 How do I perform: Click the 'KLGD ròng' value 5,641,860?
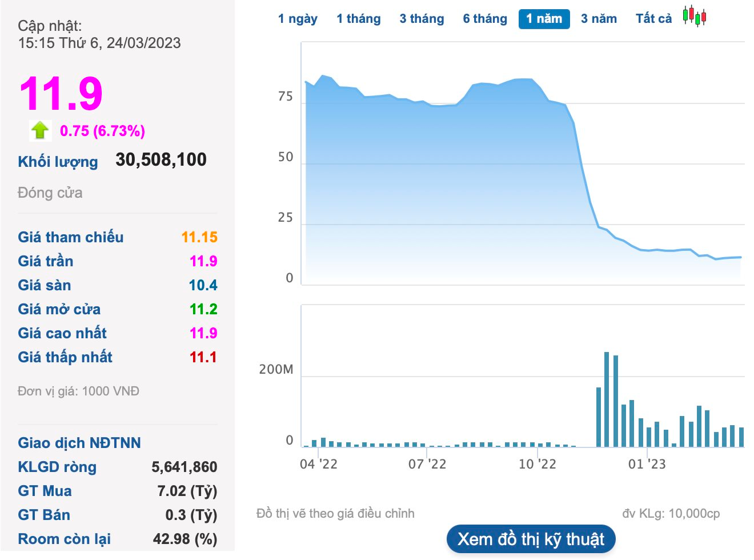tap(185, 467)
